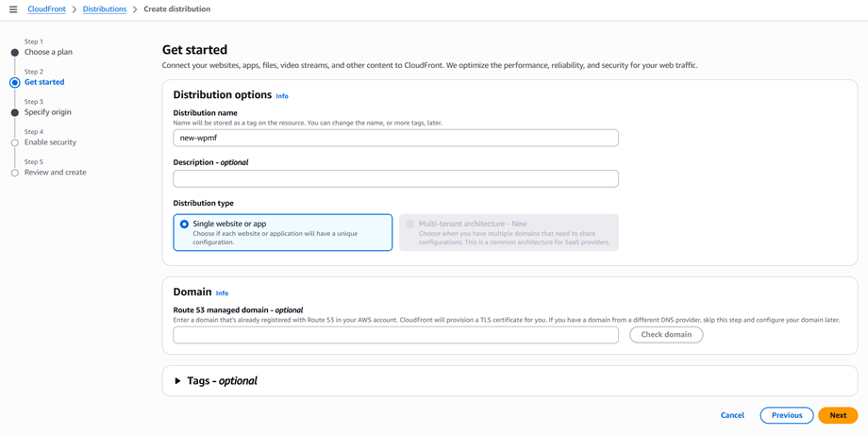The height and width of the screenshot is (435, 868).
Task: Click the Step 3 circle marker
Action: [x=14, y=112]
